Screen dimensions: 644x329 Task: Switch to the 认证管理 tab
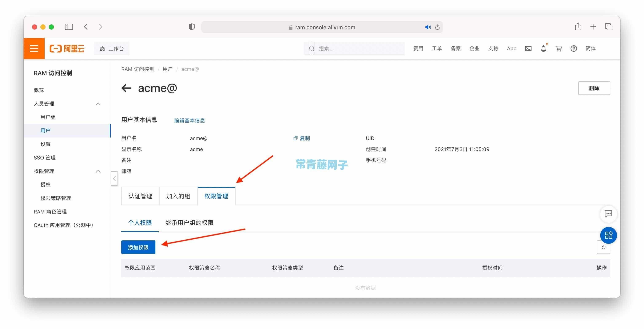point(140,196)
